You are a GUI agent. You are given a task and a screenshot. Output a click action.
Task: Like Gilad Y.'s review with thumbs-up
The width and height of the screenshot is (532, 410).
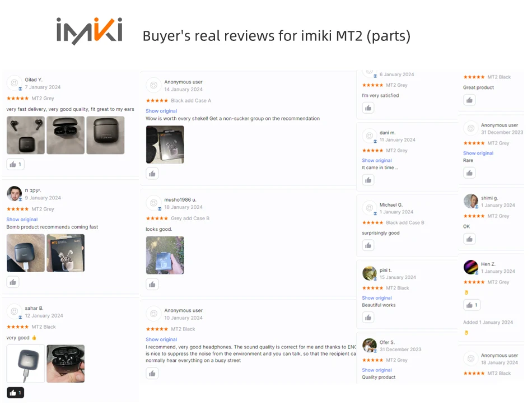tap(15, 164)
